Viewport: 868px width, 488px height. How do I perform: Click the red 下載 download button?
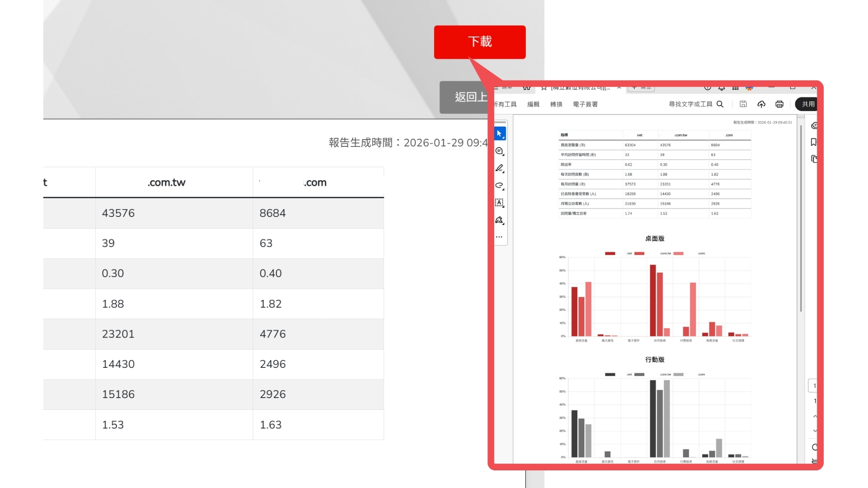(480, 42)
